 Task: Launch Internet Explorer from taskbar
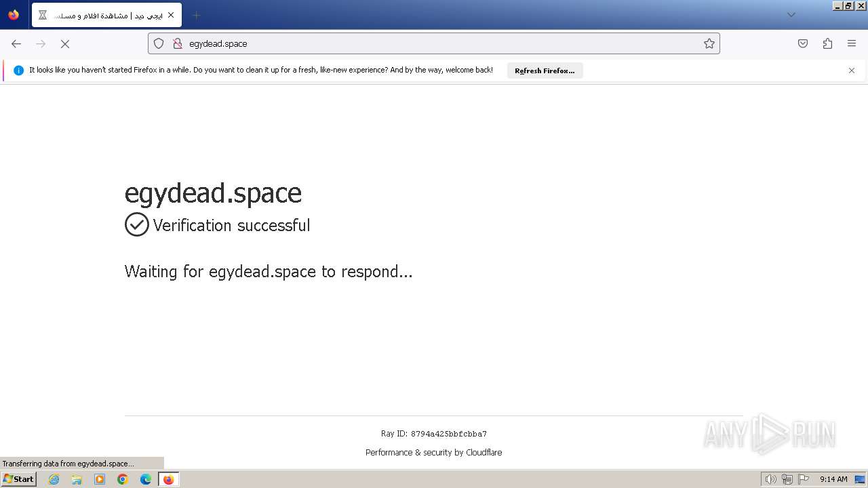(x=54, y=479)
